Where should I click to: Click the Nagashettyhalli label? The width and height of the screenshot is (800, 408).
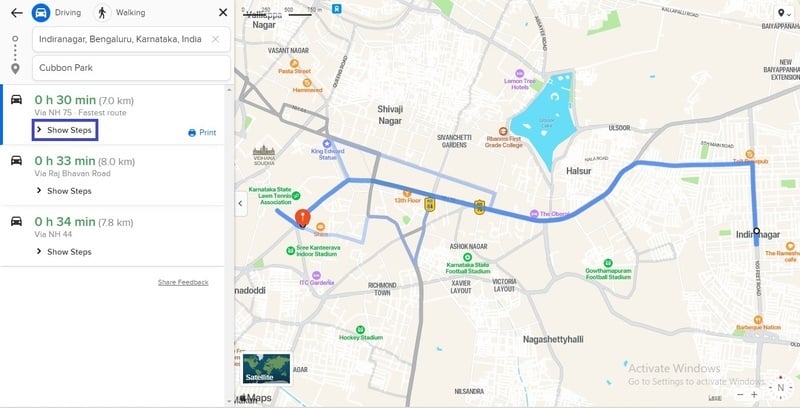click(553, 339)
